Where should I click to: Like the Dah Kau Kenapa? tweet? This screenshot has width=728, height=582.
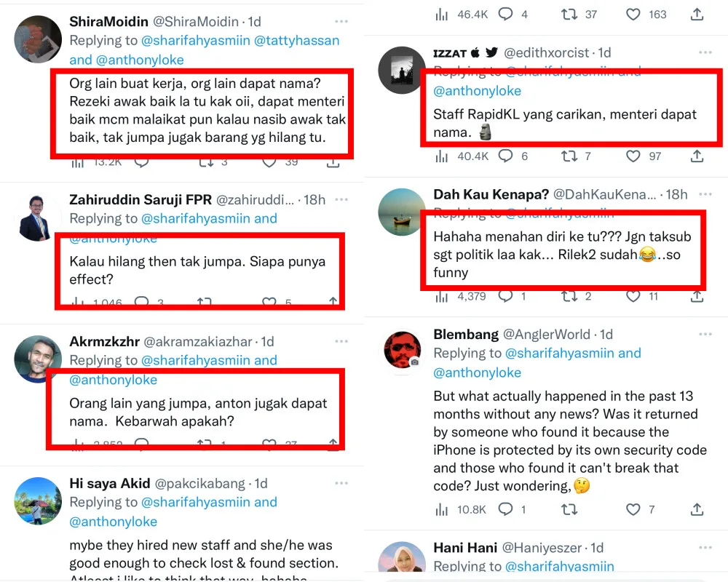coord(633,296)
